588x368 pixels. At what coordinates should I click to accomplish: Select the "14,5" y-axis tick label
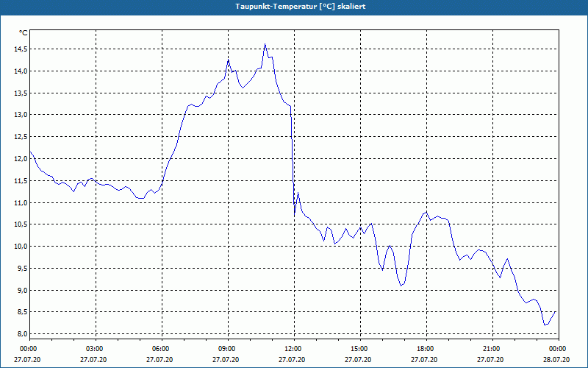pyautogui.click(x=21, y=49)
